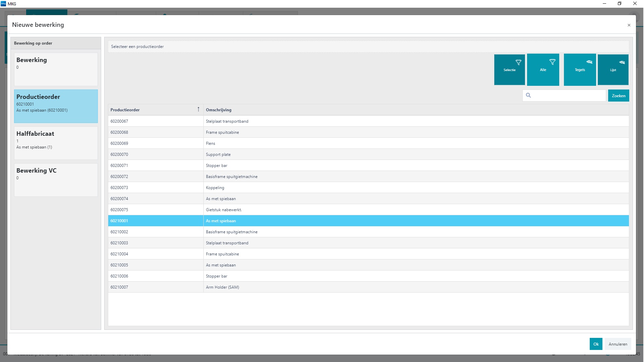
Task: Restore down the MKG window
Action: (620, 4)
